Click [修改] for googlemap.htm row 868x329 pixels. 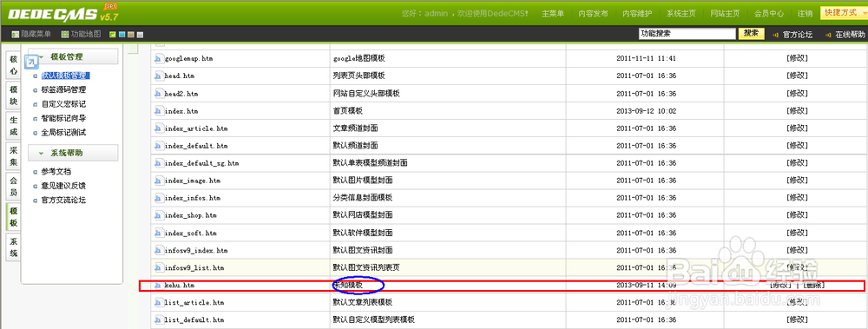pyautogui.click(x=797, y=58)
